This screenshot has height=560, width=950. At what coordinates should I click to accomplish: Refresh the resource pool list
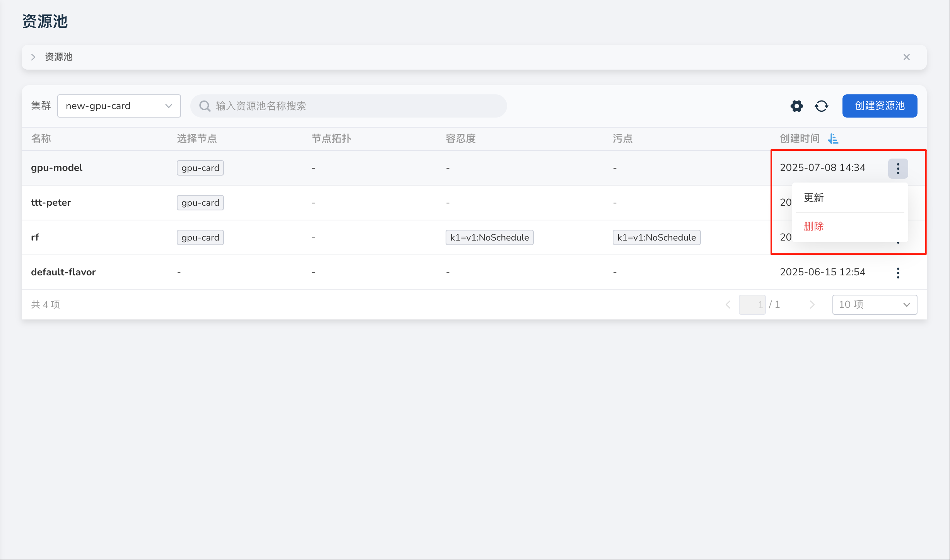coord(822,106)
